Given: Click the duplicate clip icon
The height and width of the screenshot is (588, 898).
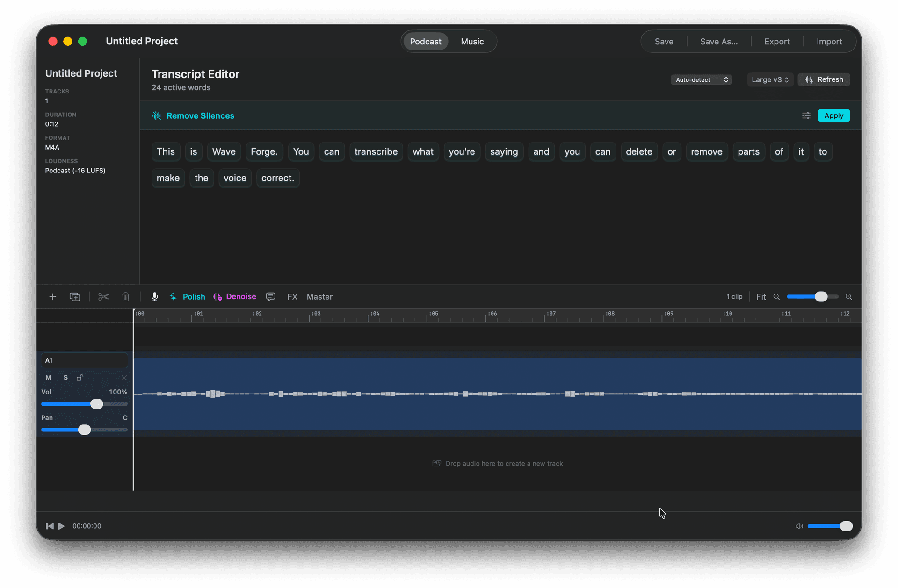Looking at the screenshot, I should [75, 297].
